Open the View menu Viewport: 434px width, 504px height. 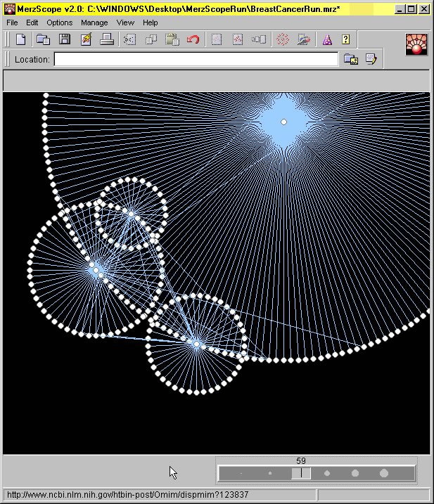(125, 22)
